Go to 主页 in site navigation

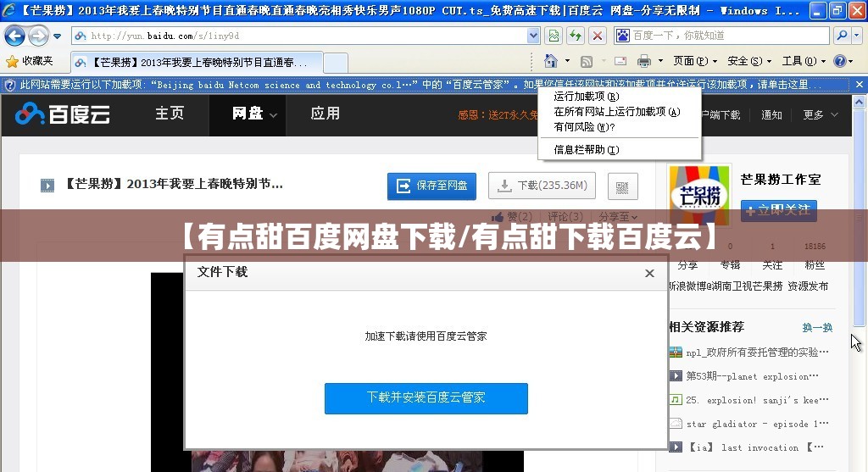point(170,114)
